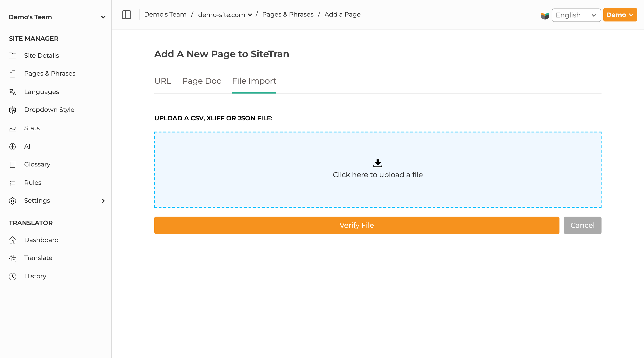Switch to the Page Doc tab
The width and height of the screenshot is (644, 358).
[x=201, y=81]
